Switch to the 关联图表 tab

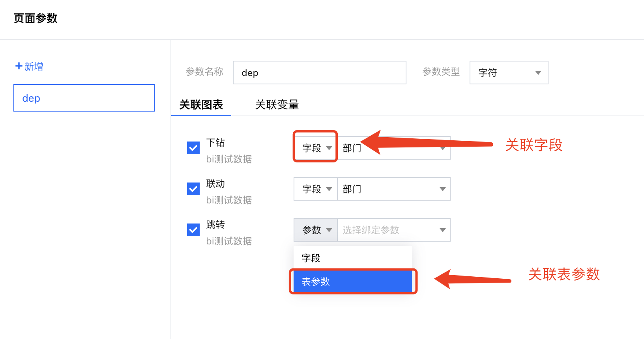click(201, 105)
